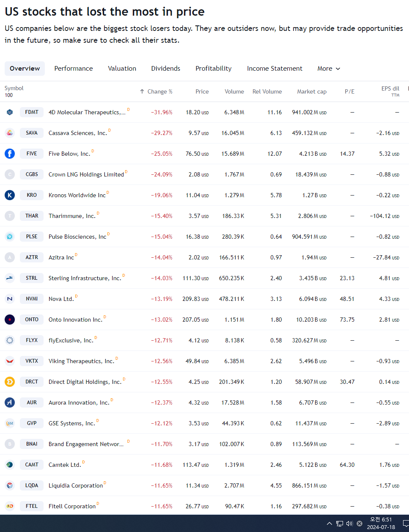Viewport: 409px width, 532px height.
Task: Open the More tab dropdown
Action: [x=329, y=69]
